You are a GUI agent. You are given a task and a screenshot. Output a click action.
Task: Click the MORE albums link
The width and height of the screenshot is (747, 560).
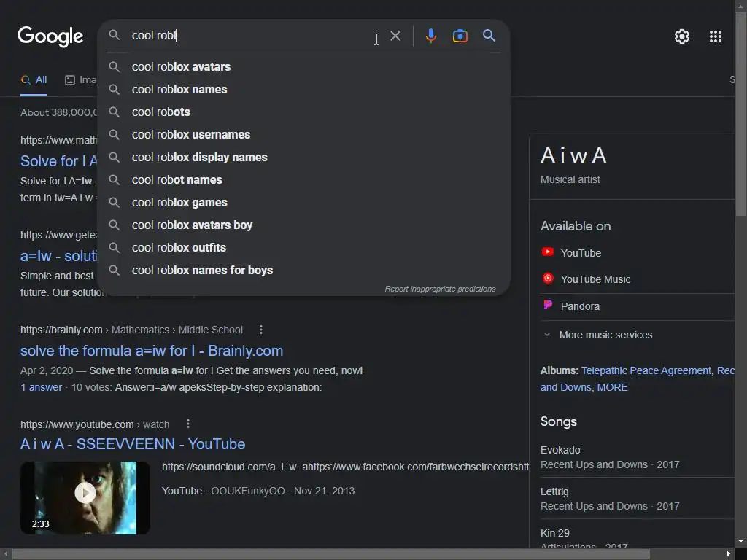click(612, 388)
